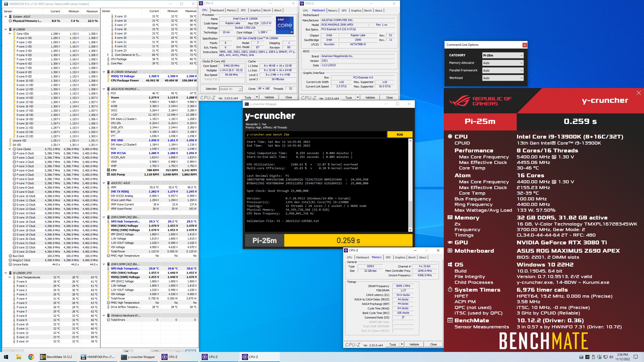Open CPU tab in CPU-Z memory window
644x362 pixels.
tap(350, 257)
